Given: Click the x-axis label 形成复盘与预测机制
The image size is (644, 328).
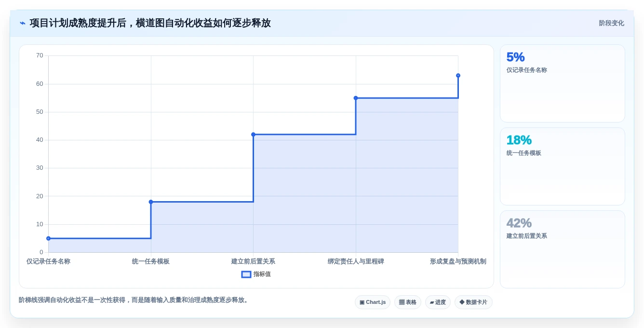Looking at the screenshot, I should [x=458, y=261].
